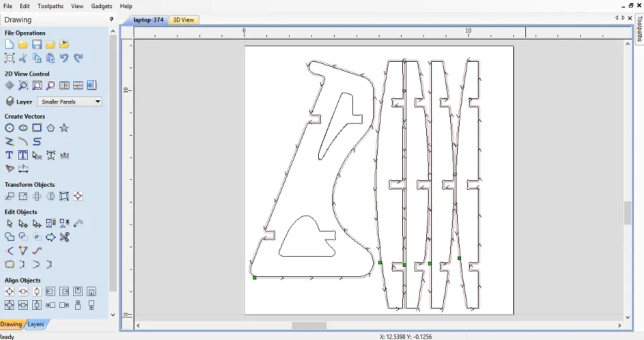Switch to the Layers tab
The width and height of the screenshot is (644, 340).
click(36, 324)
